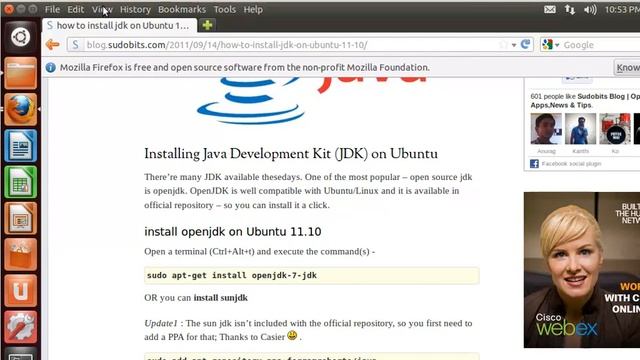640x360 pixels.
Task: Open a new tab with the plus button
Action: point(207,25)
